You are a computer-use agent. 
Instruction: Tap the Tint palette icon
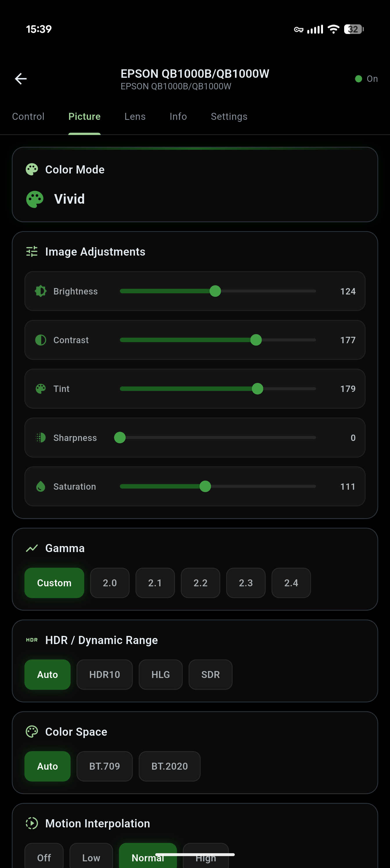(41, 389)
